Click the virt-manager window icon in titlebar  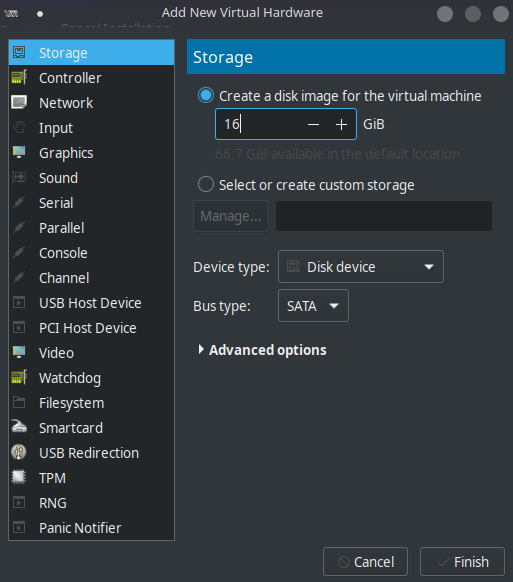[11, 13]
